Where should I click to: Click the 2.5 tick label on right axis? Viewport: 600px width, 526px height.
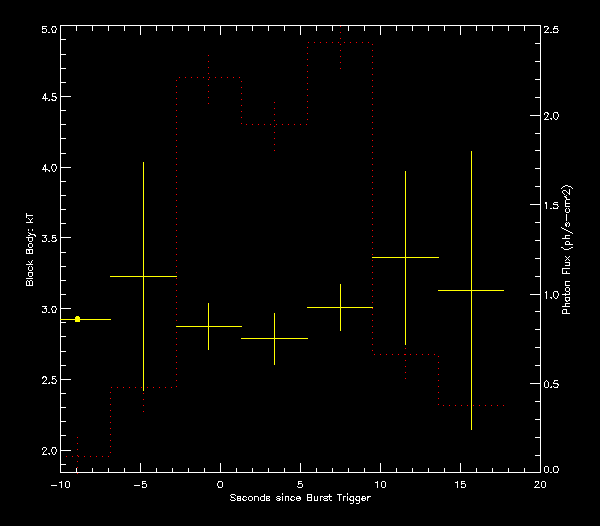[552, 31]
